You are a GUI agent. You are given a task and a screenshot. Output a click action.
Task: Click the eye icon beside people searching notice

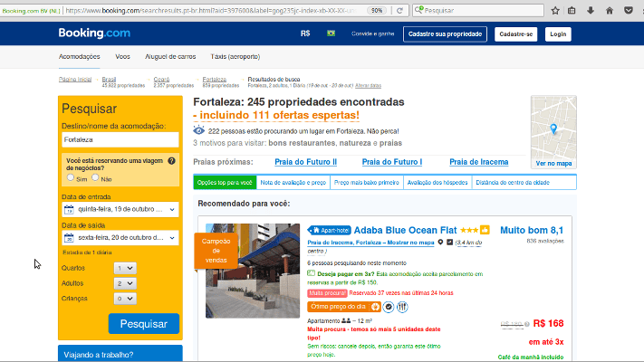point(198,130)
